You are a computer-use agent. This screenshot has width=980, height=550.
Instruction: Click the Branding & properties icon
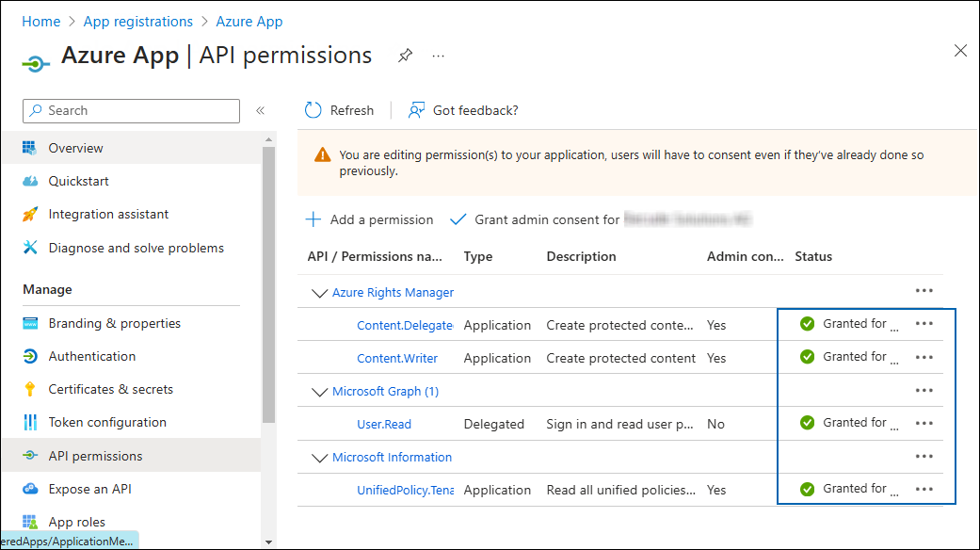(x=31, y=323)
